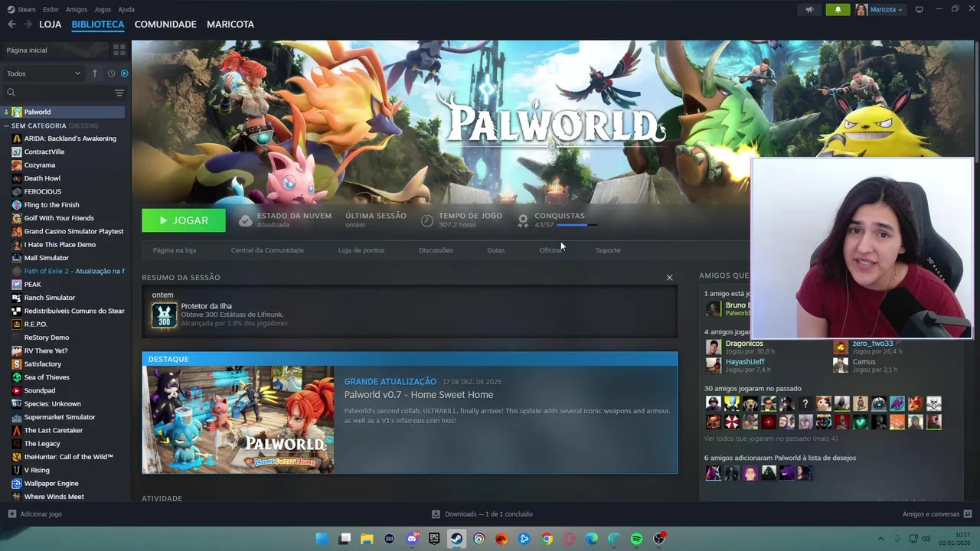
Task: Open the COMUNIDADE tab
Action: 165,24
